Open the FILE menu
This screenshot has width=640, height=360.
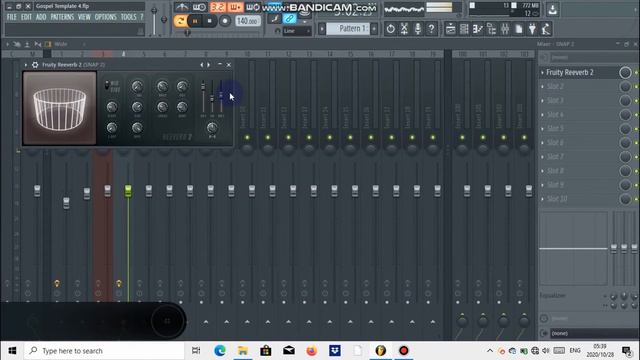[x=11, y=17]
